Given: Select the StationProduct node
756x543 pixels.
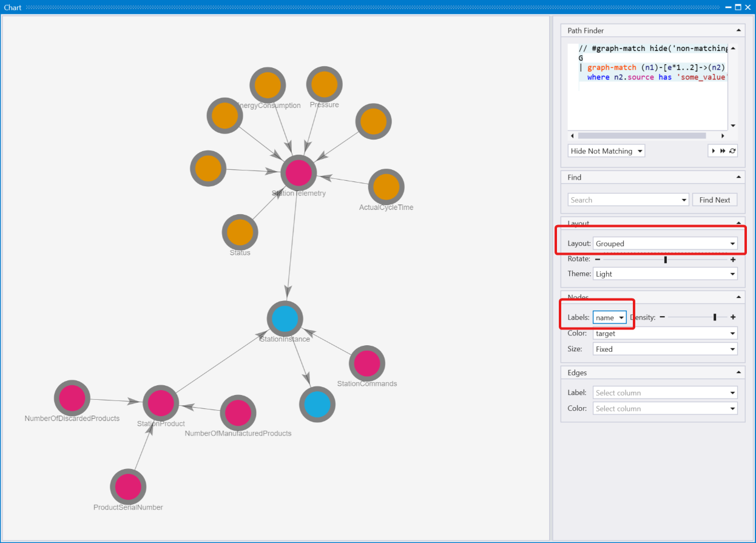Looking at the screenshot, I should point(161,403).
